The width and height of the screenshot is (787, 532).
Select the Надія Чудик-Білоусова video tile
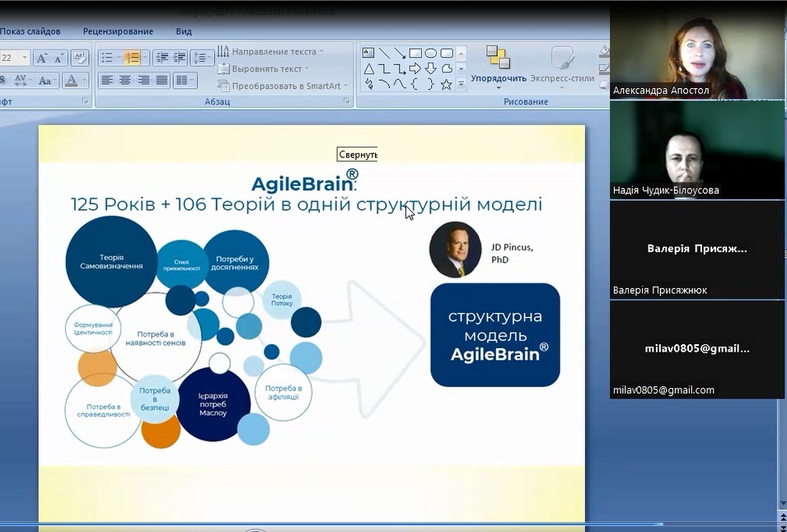[697, 149]
